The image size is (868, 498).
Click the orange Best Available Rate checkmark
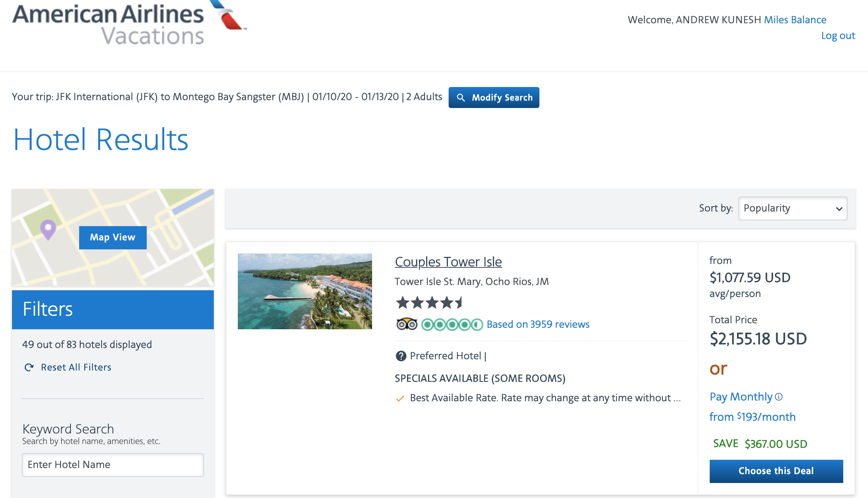click(x=400, y=398)
